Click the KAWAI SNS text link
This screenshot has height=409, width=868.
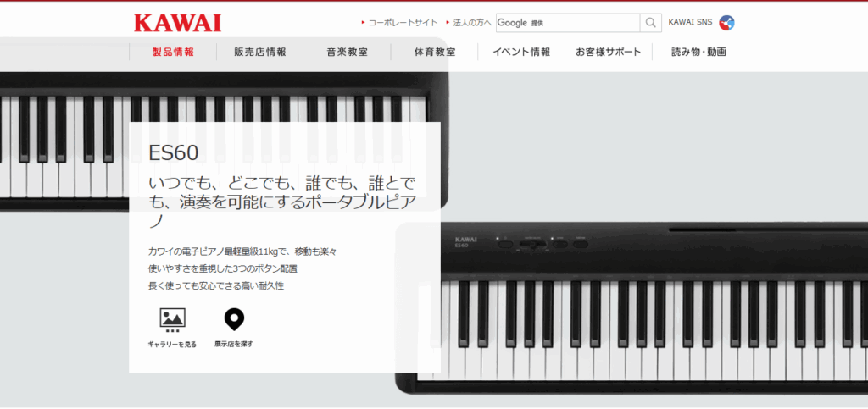(x=690, y=23)
